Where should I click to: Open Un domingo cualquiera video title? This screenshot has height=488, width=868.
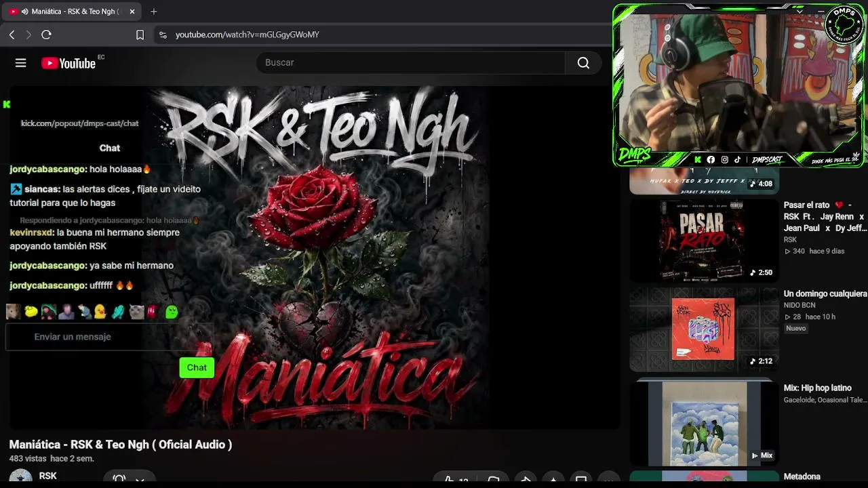(x=825, y=293)
